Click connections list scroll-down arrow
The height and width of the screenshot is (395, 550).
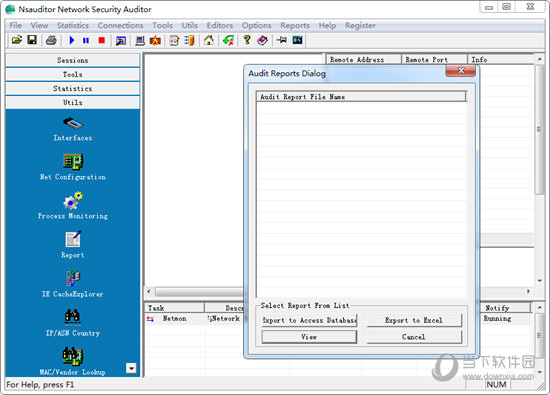pyautogui.click(x=539, y=281)
